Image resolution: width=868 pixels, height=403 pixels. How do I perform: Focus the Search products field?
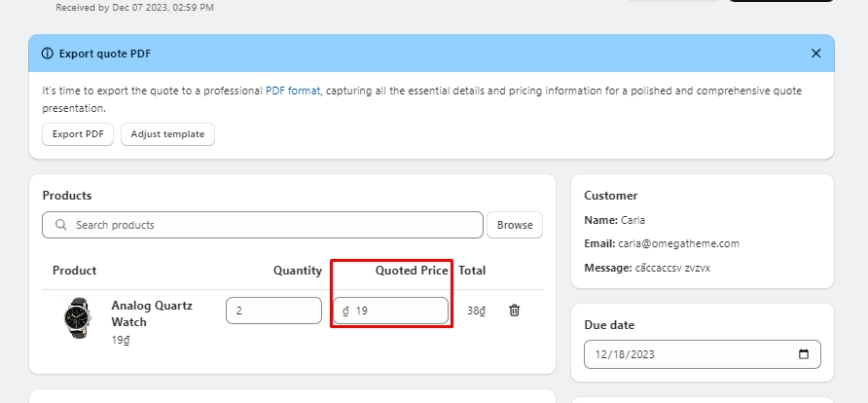coord(272,225)
